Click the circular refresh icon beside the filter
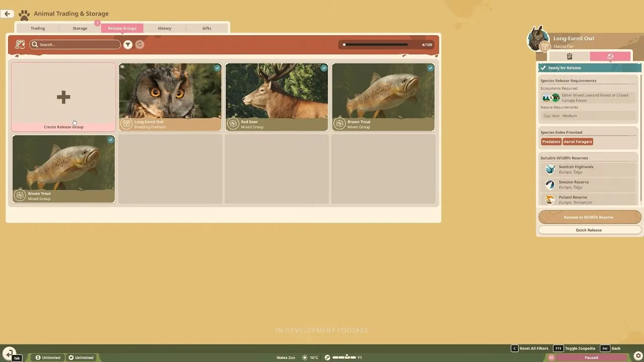Image resolution: width=644 pixels, height=362 pixels. pyautogui.click(x=140, y=45)
